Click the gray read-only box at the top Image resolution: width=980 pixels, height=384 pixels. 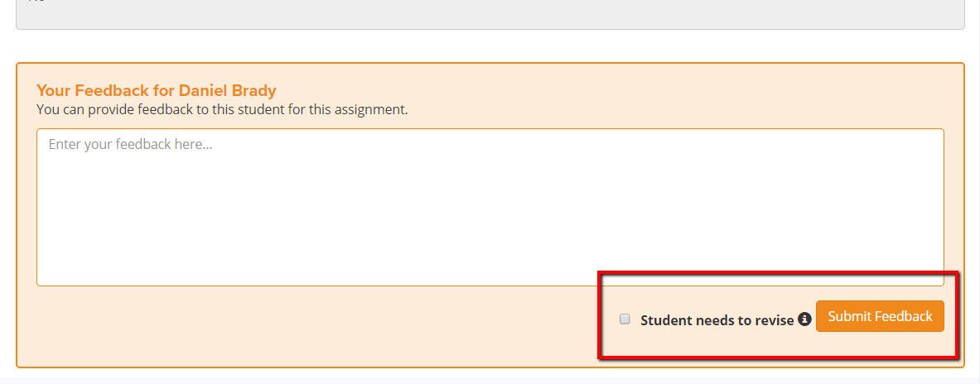point(490,14)
